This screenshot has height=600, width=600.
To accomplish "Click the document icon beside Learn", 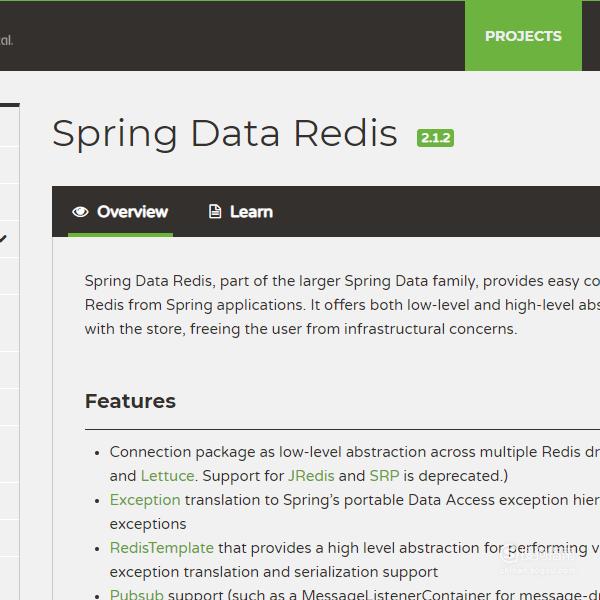I will tap(215, 211).
